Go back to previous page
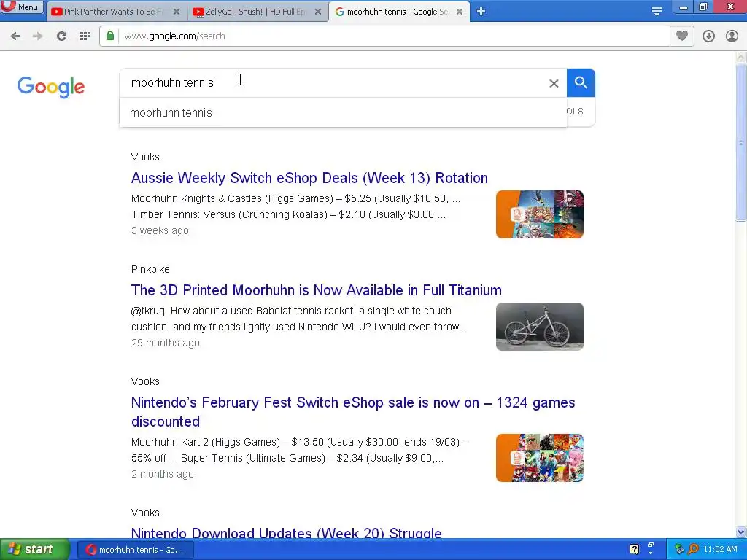 [x=15, y=36]
